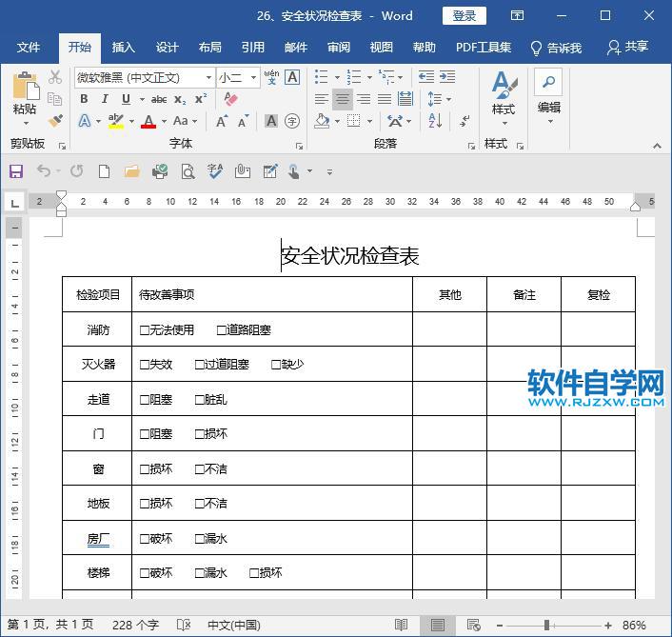
Task: Click the Sort A-Z icon in paragraph group
Action: pyautogui.click(x=435, y=121)
